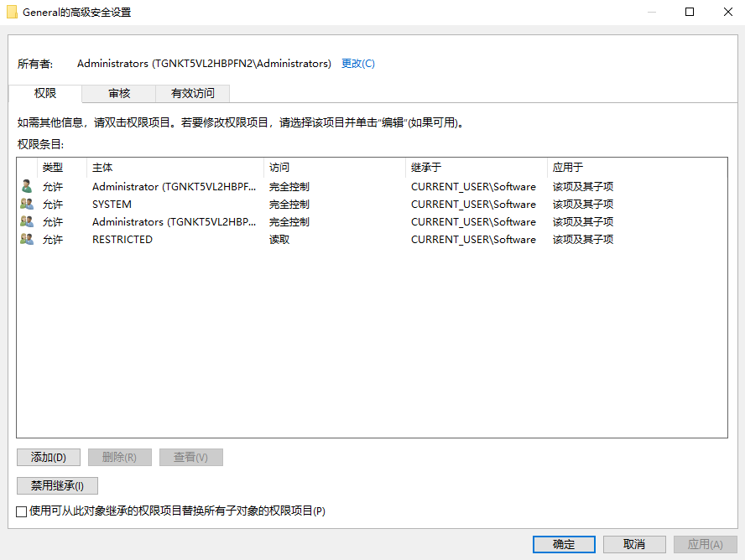Click 读取 access in the RESTRICTED row
The image size is (745, 560).
279,240
